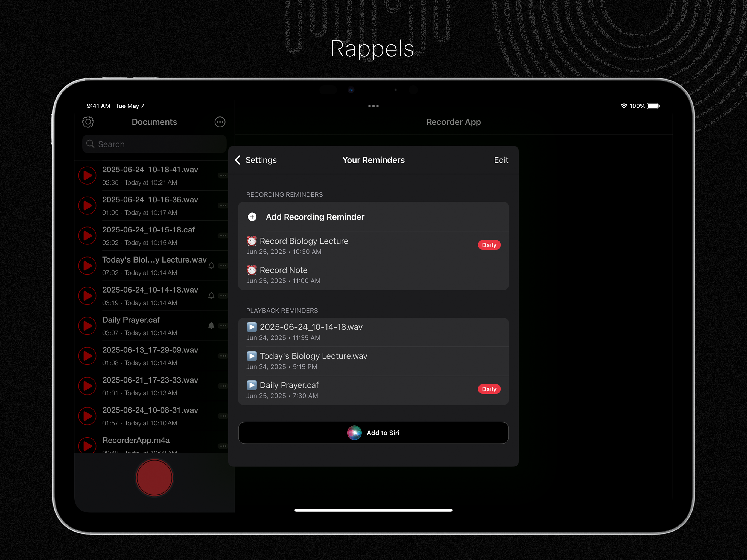Play Today's Biol...y Lecture.wav in Documents list
Image resolution: width=747 pixels, height=560 pixels.
click(x=87, y=266)
